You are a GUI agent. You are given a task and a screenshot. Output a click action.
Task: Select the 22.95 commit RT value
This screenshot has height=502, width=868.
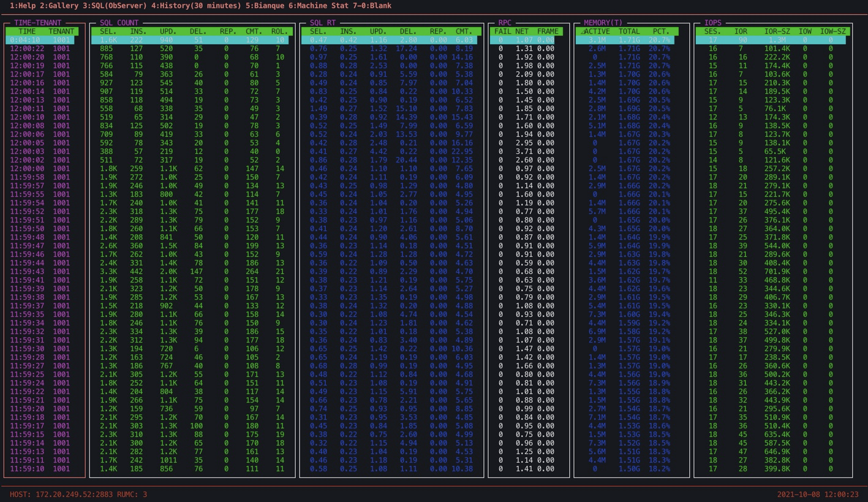pos(462,151)
